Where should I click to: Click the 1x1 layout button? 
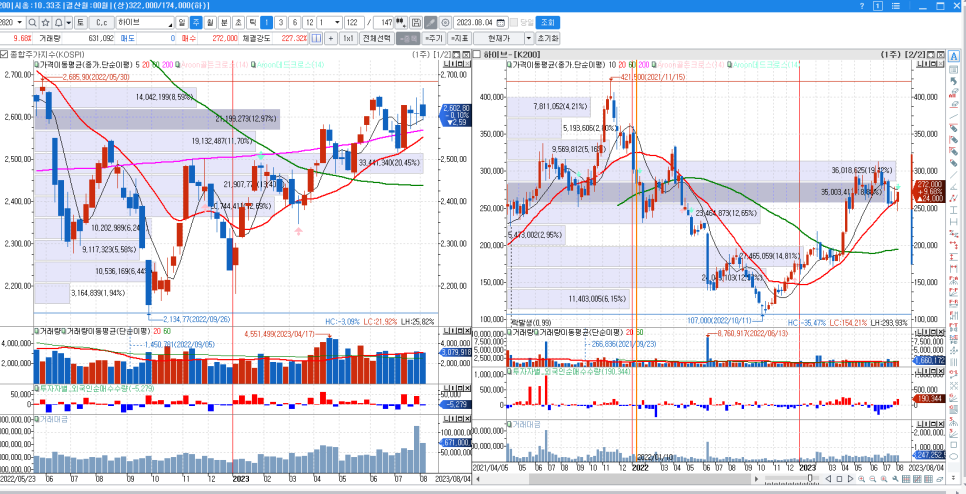(348, 38)
